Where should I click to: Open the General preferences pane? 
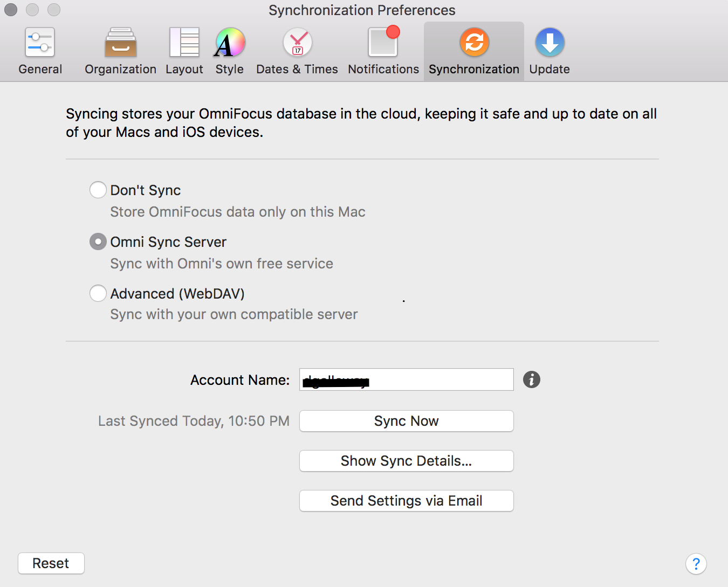[x=40, y=51]
